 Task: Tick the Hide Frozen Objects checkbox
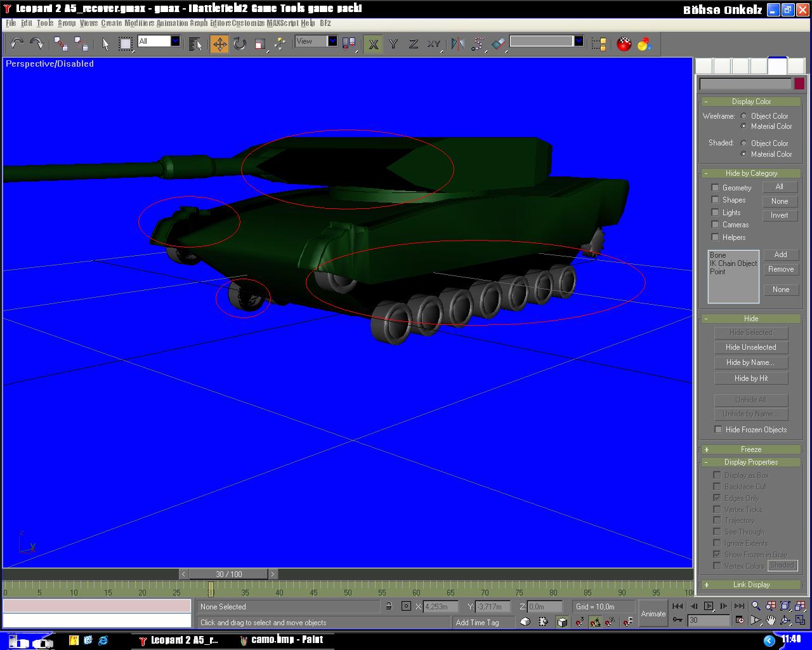pos(718,430)
